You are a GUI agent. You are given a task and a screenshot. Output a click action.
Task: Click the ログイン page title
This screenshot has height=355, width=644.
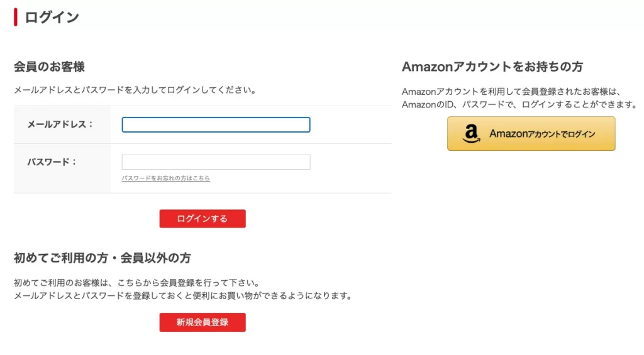pyautogui.click(x=52, y=17)
